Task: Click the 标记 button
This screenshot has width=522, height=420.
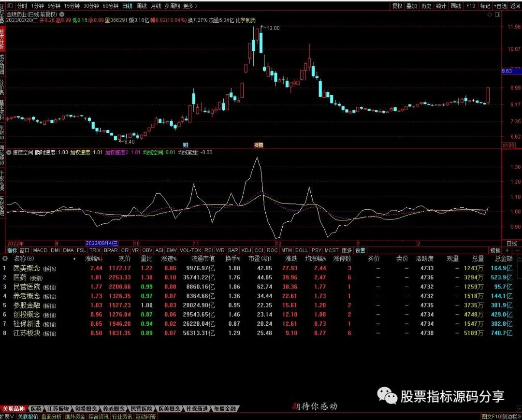Action: (485, 6)
